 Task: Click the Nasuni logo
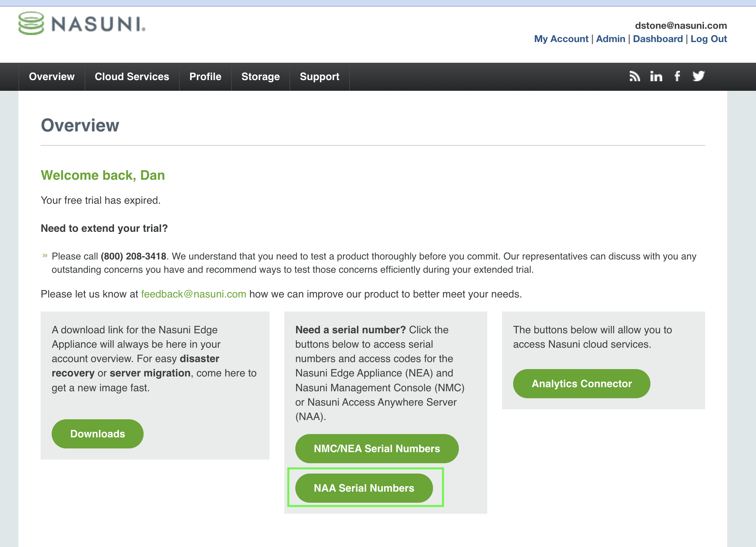point(82,24)
